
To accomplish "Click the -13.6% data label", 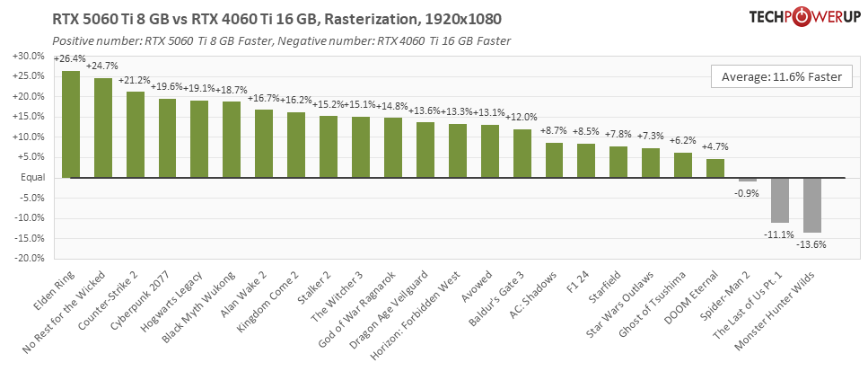I will click(811, 244).
